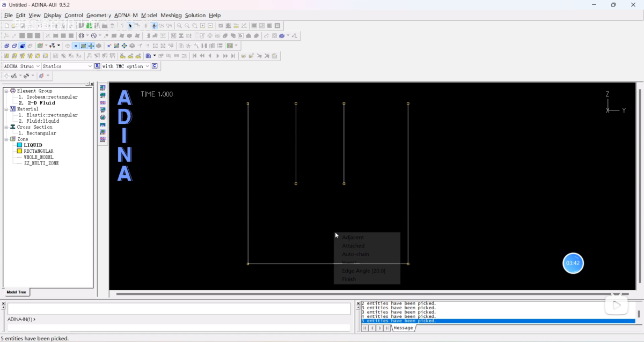Click the LIQUID zone cyan color swatch
The height and width of the screenshot is (342, 644).
click(x=19, y=145)
